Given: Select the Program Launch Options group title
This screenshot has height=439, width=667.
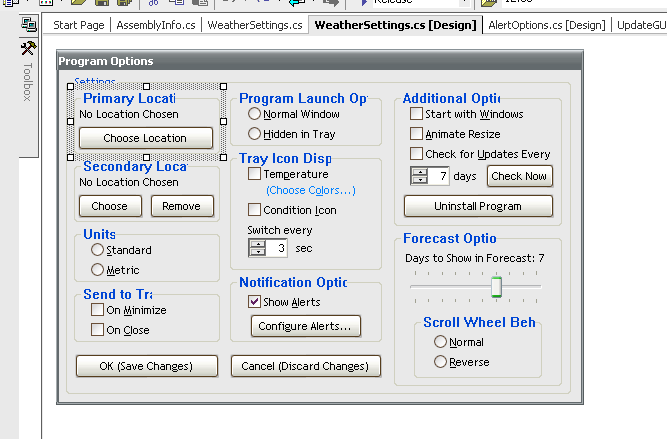Looking at the screenshot, I should tap(303, 98).
